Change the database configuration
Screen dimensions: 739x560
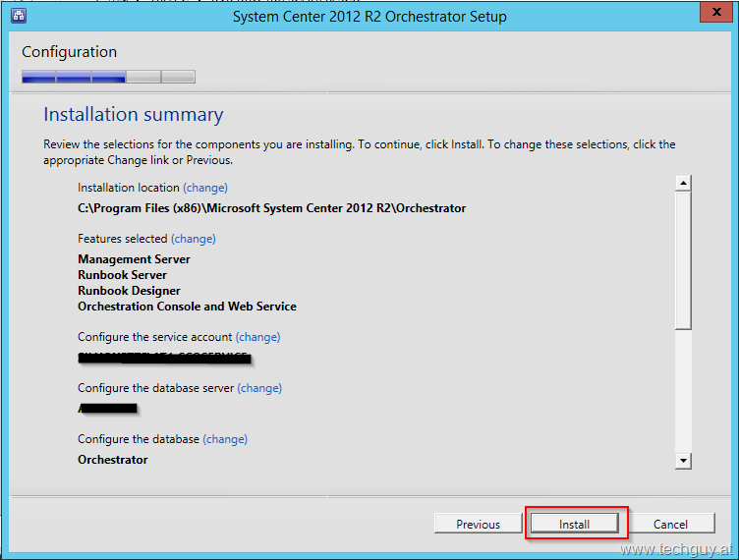point(225,439)
